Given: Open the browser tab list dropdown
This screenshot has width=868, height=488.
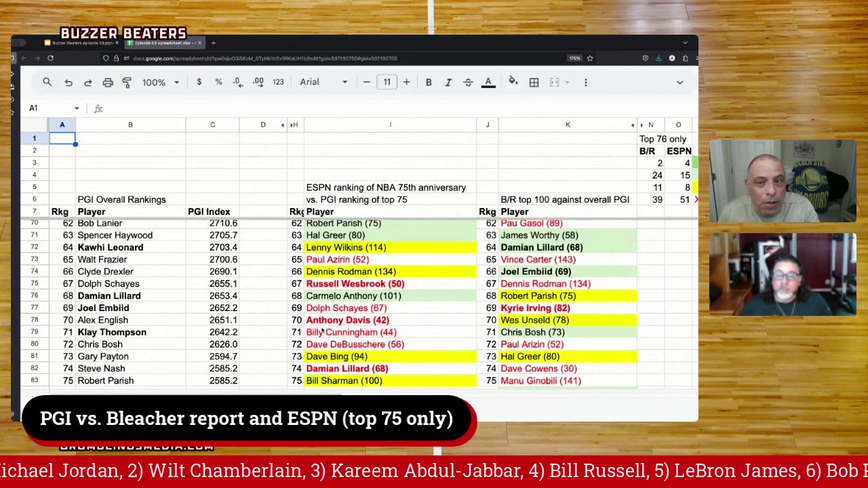Looking at the screenshot, I should [x=685, y=43].
